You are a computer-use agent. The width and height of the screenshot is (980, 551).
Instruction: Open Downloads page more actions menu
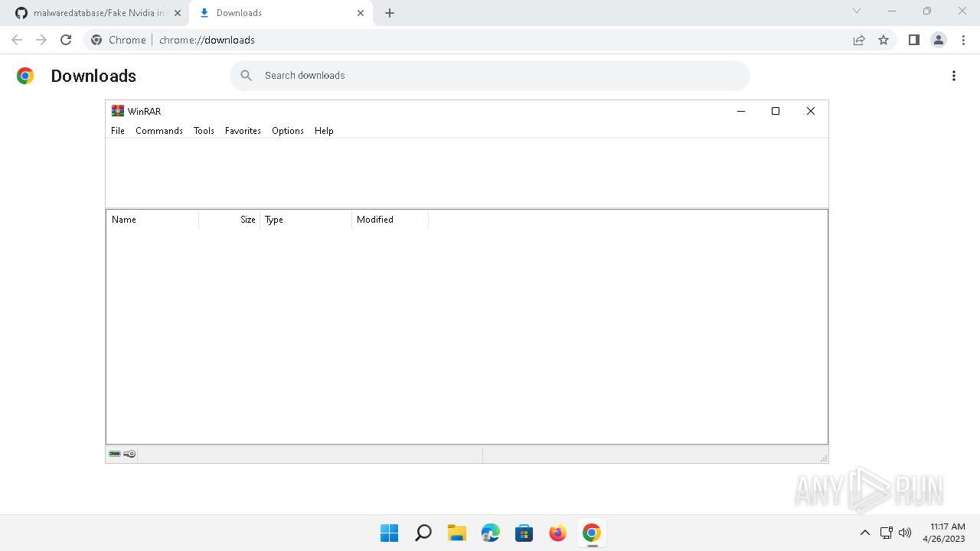tap(954, 76)
